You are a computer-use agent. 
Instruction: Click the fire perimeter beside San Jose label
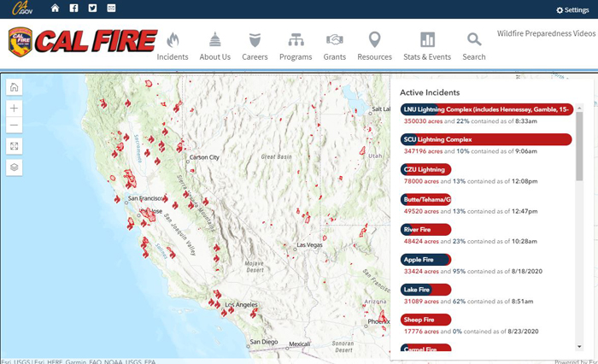click(x=149, y=214)
